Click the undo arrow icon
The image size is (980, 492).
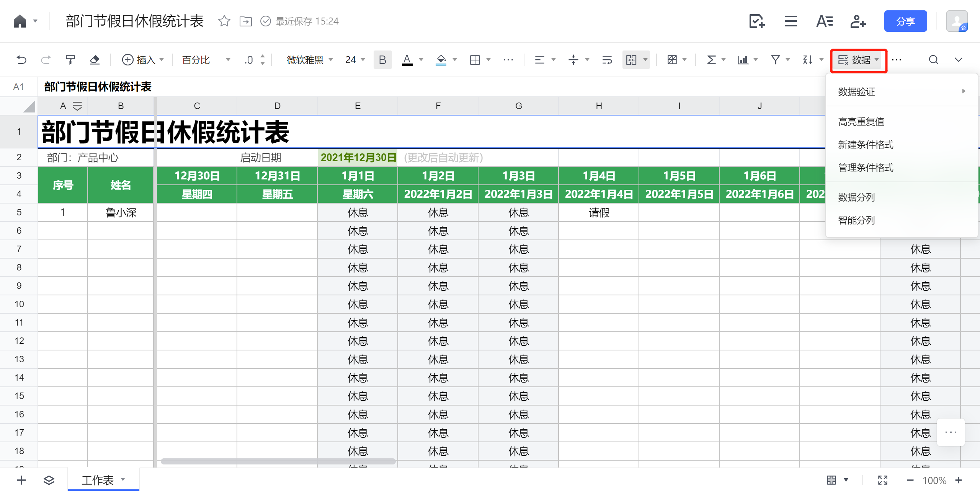click(21, 60)
